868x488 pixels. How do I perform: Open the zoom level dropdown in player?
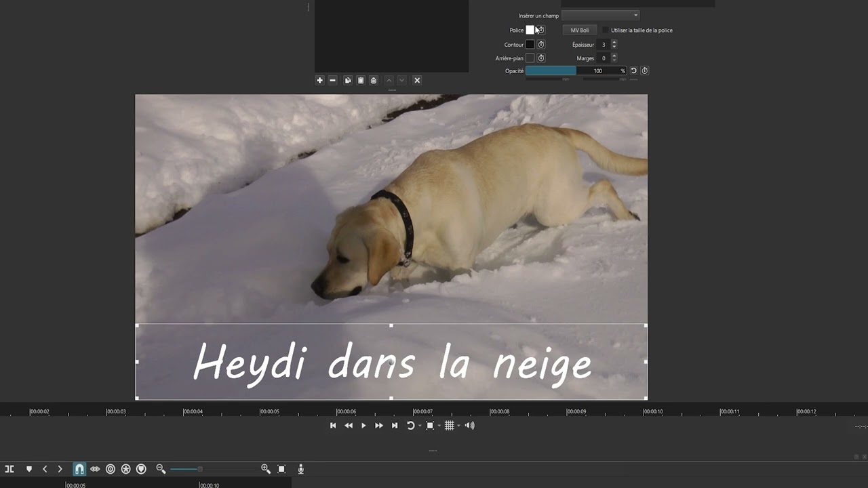[439, 426]
